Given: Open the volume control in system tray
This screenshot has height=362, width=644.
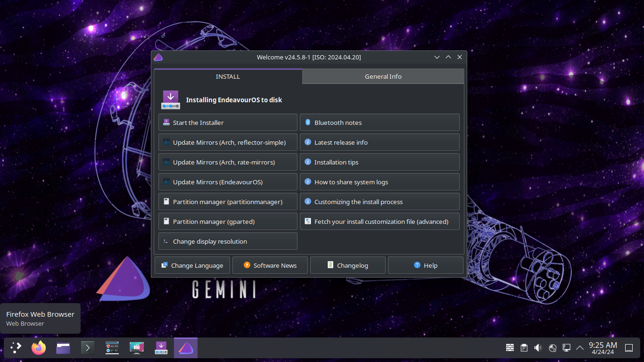Looking at the screenshot, I should click(538, 348).
